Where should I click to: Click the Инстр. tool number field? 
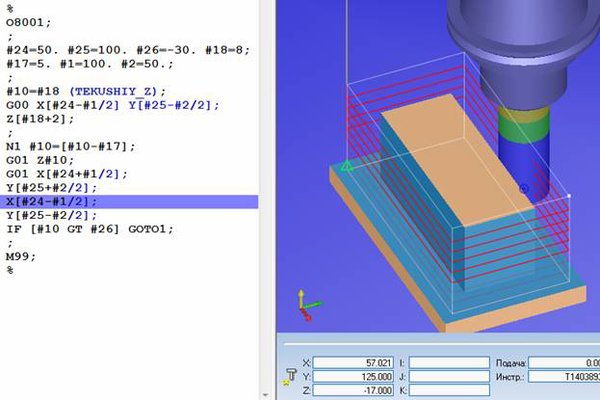[563, 376]
